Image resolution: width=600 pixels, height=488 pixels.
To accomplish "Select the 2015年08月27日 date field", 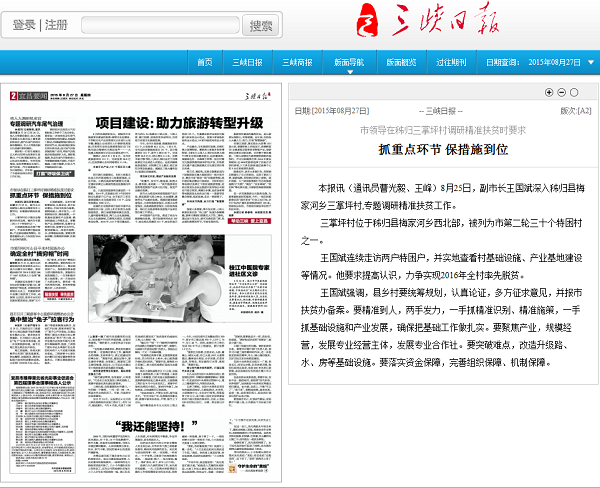I will pos(552,62).
